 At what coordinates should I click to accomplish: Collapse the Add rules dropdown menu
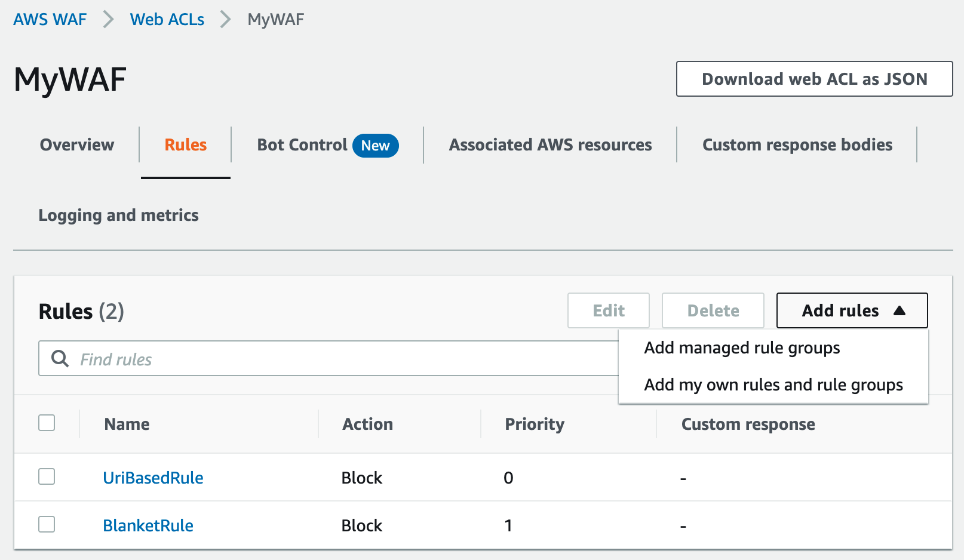pos(852,310)
